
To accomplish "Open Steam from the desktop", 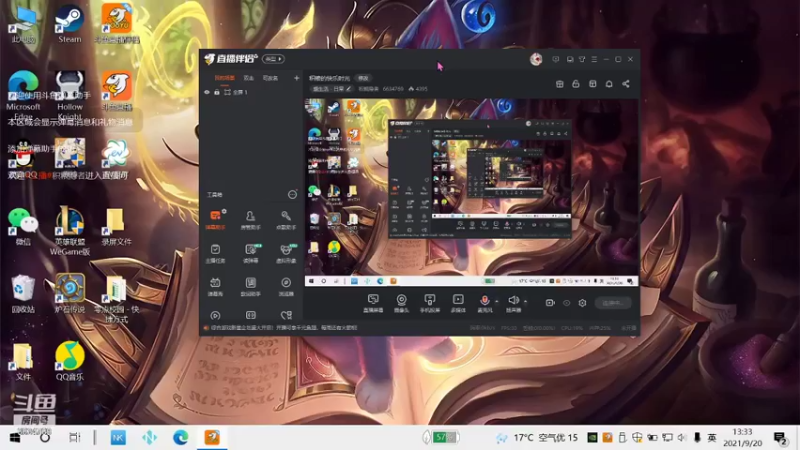I will (x=69, y=24).
